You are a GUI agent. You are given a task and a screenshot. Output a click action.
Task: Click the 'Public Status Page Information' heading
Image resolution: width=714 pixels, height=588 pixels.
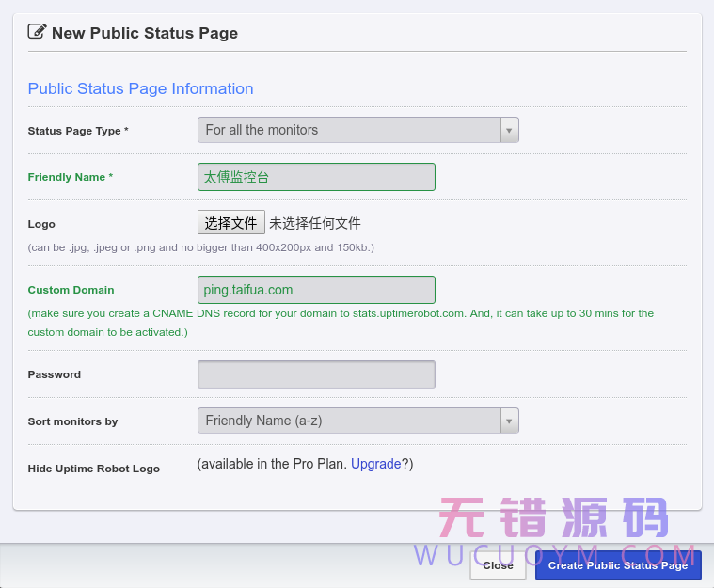140,88
